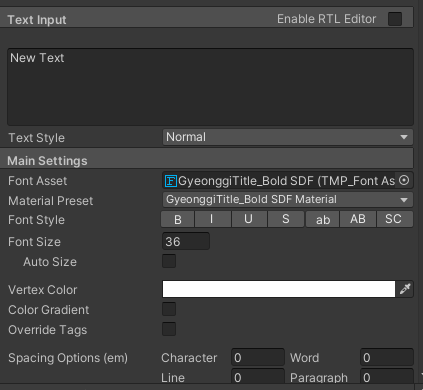423x390 pixels.
Task: Click the Line spacing field
Action: [x=258, y=377]
